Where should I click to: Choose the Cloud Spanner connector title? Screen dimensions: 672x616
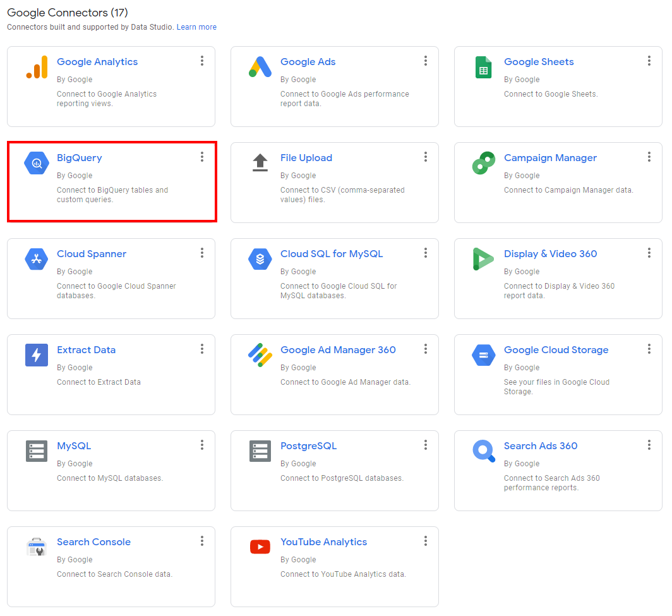(x=92, y=254)
